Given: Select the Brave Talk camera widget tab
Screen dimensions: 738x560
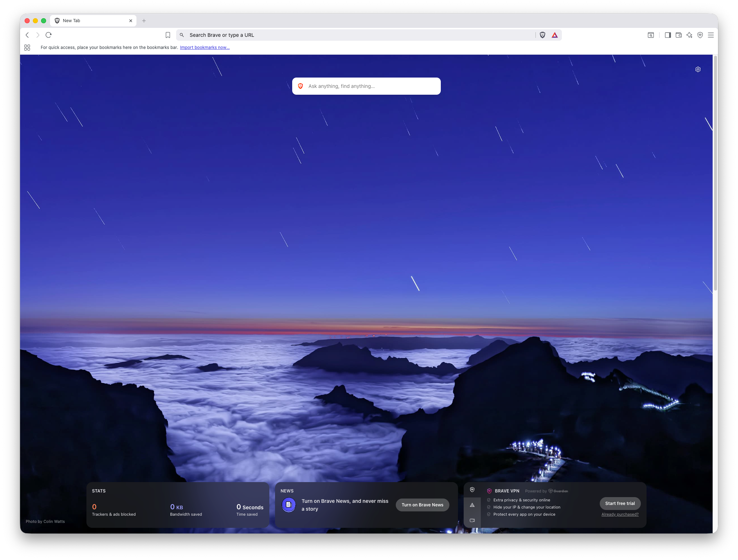Looking at the screenshot, I should point(472,520).
